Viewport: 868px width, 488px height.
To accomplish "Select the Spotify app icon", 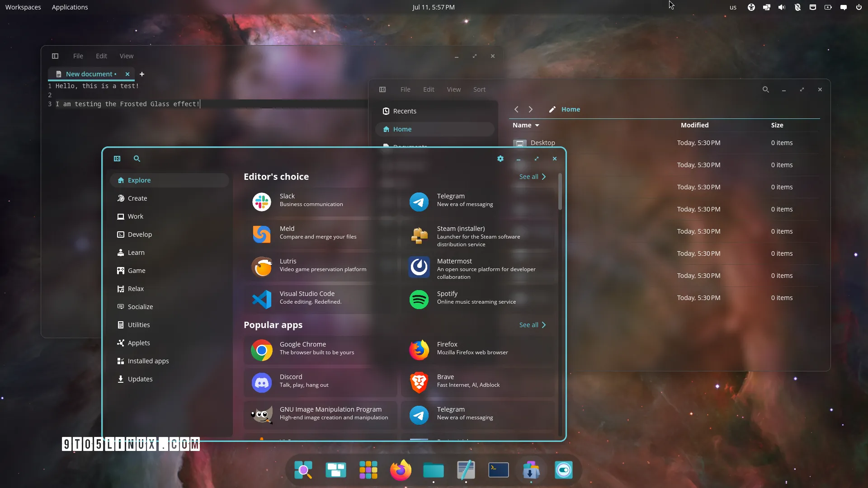I will [x=419, y=300].
